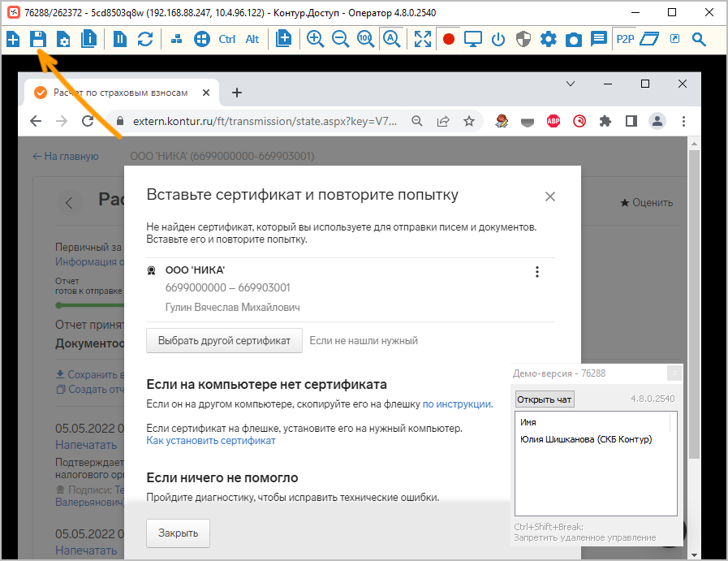728x561 pixels.
Task: Open chat via speech bubble toolbar icon
Action: click(599, 39)
